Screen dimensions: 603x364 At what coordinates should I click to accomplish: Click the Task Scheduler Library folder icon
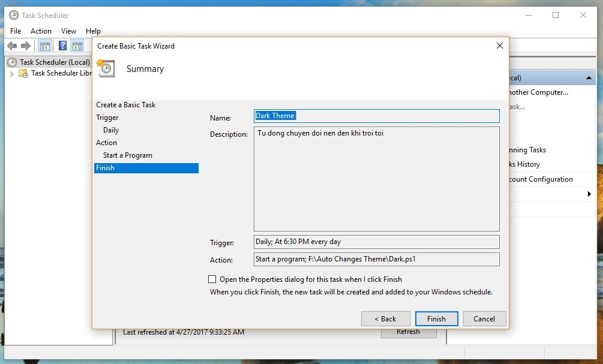coord(23,73)
